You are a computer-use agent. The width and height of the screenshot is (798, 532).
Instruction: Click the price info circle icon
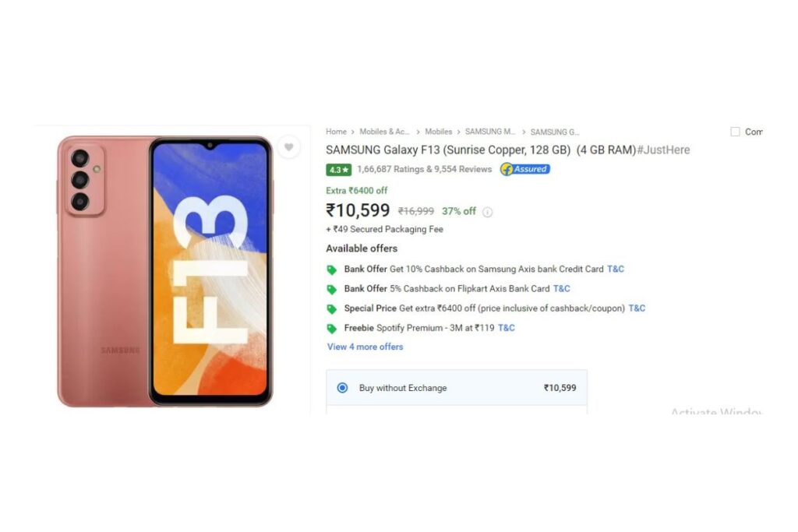click(488, 212)
